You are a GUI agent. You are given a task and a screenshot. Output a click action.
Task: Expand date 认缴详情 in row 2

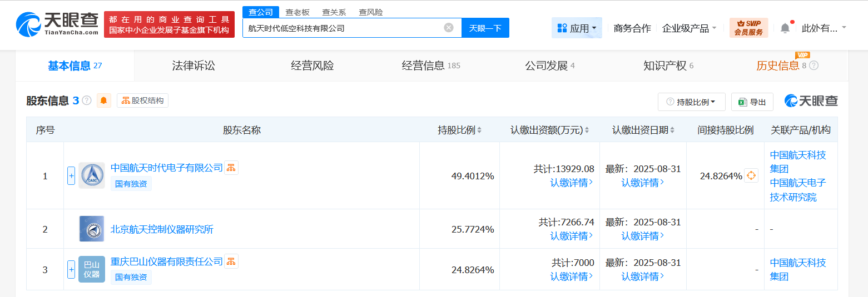[x=643, y=236]
